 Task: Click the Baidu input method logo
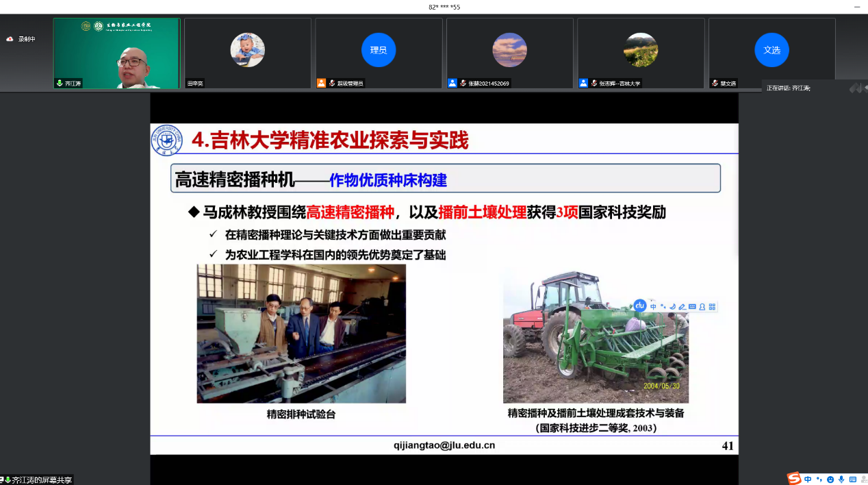pos(639,306)
